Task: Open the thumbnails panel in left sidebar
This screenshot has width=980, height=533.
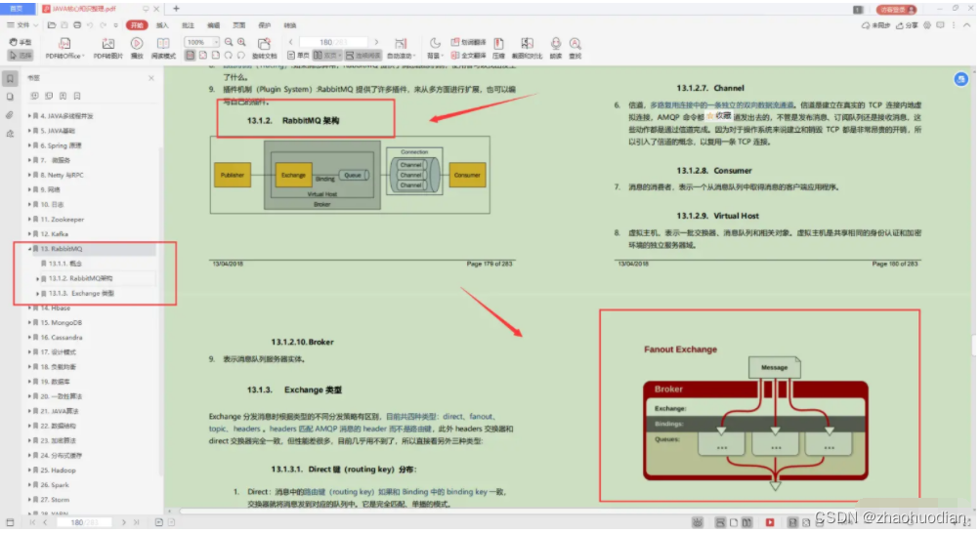Action: click(x=10, y=97)
